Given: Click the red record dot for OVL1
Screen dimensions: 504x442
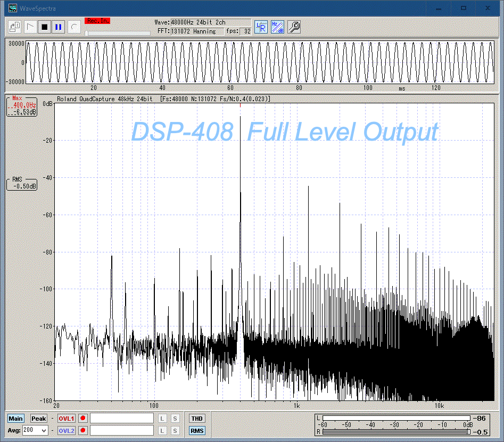Looking at the screenshot, I should [83, 418].
